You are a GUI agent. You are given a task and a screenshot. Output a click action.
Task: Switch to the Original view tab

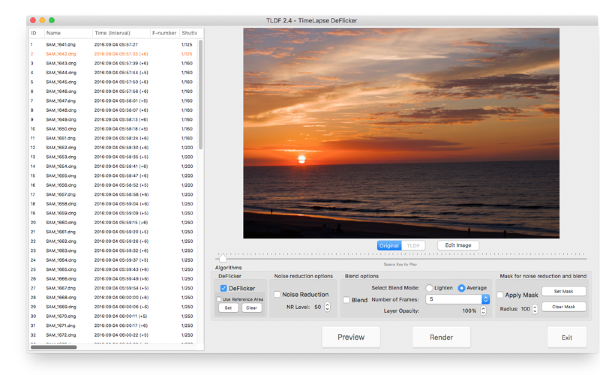point(389,245)
